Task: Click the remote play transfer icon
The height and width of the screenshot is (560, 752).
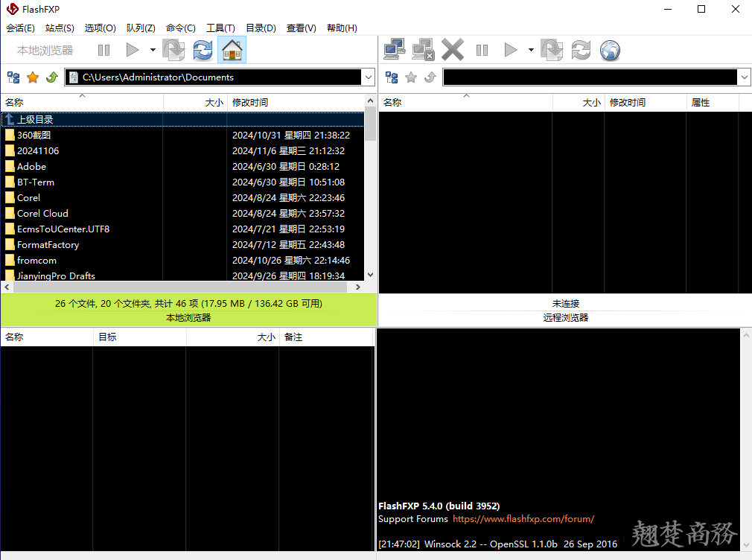Action: [510, 50]
